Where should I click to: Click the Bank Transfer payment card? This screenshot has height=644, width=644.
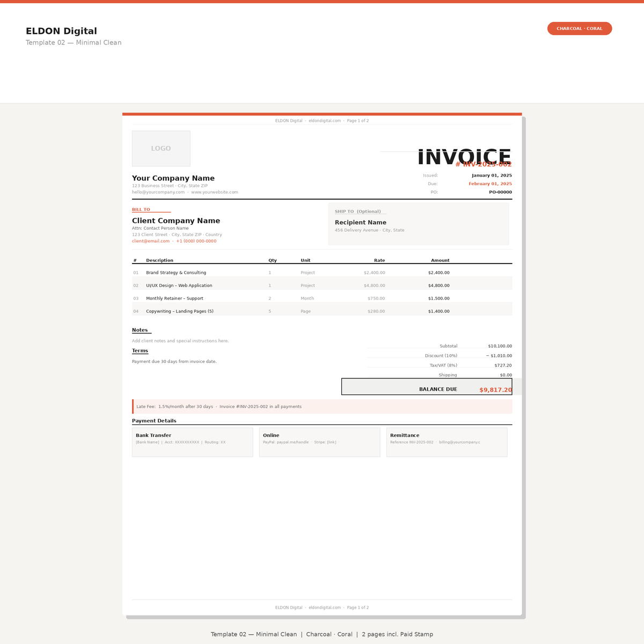click(193, 442)
